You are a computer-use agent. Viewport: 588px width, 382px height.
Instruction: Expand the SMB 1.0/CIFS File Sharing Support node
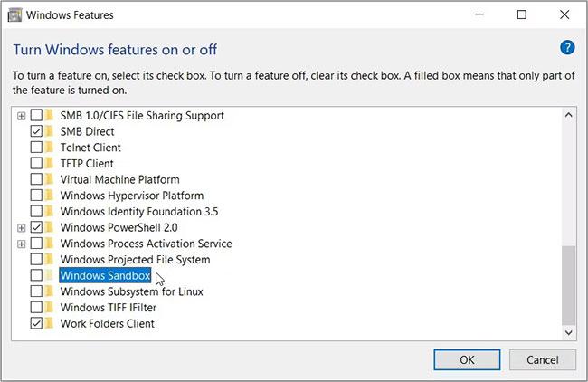coord(22,116)
